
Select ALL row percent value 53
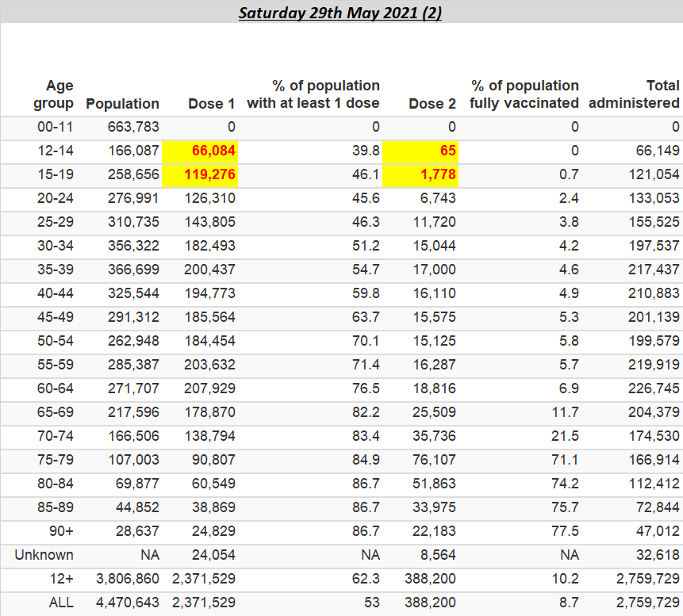372,603
